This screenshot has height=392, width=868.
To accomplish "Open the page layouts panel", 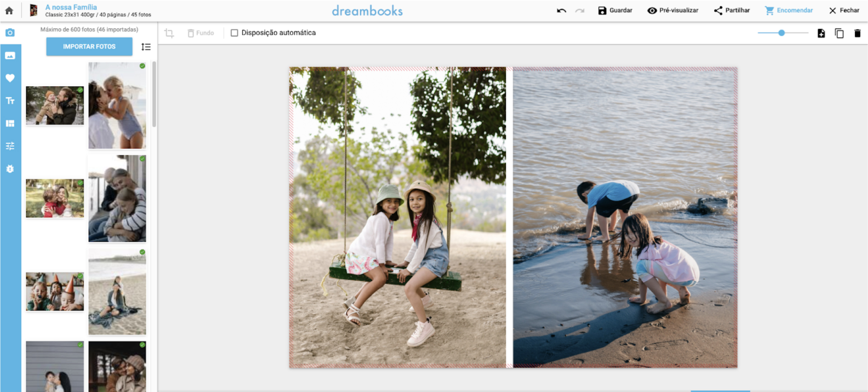I will click(x=10, y=123).
